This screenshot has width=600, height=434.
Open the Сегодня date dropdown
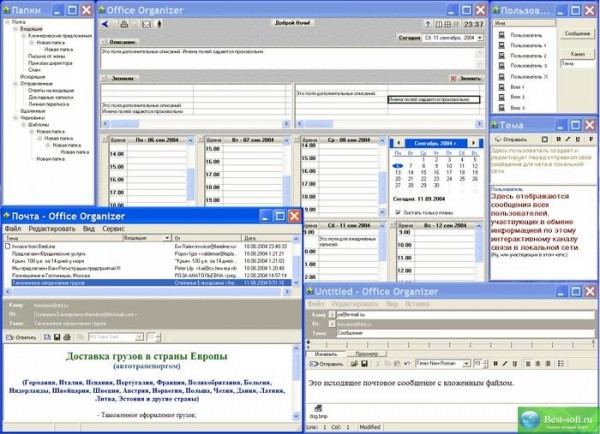point(479,38)
